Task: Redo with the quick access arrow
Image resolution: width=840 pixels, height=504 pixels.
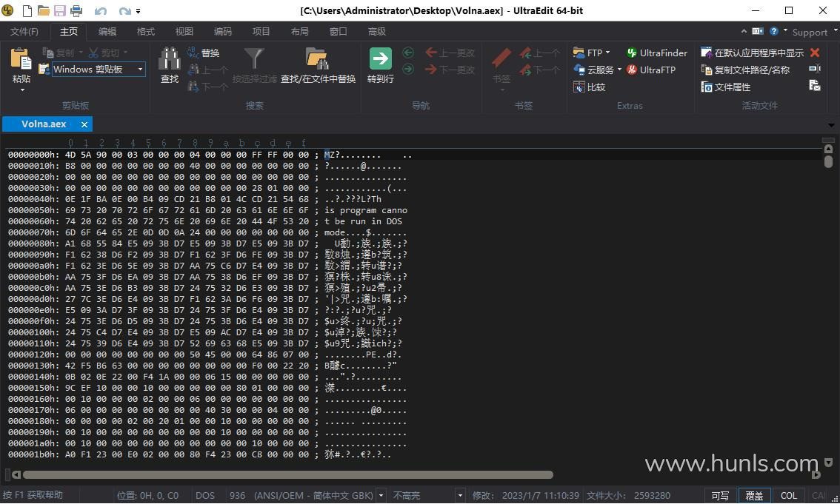Action: click(x=125, y=10)
